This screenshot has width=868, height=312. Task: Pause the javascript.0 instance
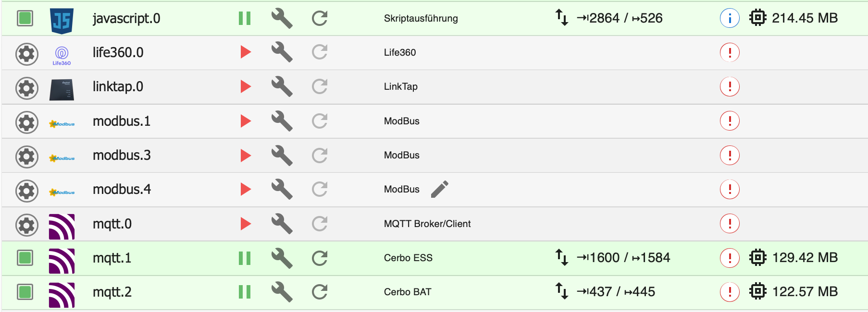245,18
